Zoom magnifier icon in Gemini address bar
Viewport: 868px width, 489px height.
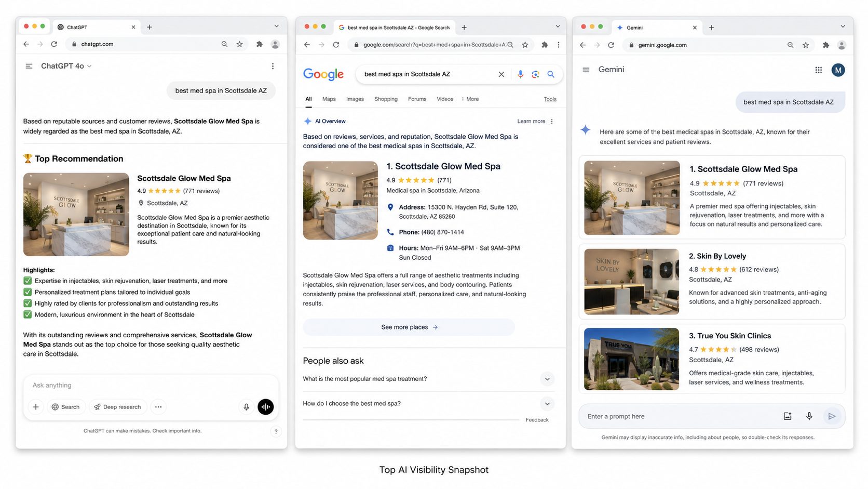tap(790, 45)
